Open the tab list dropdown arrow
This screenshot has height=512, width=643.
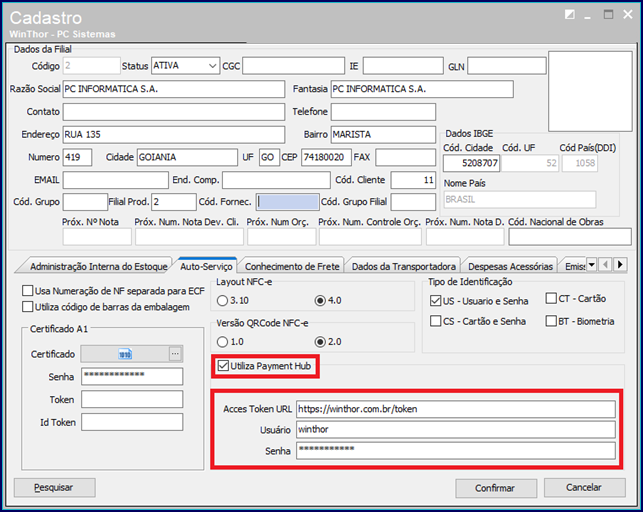(x=591, y=264)
